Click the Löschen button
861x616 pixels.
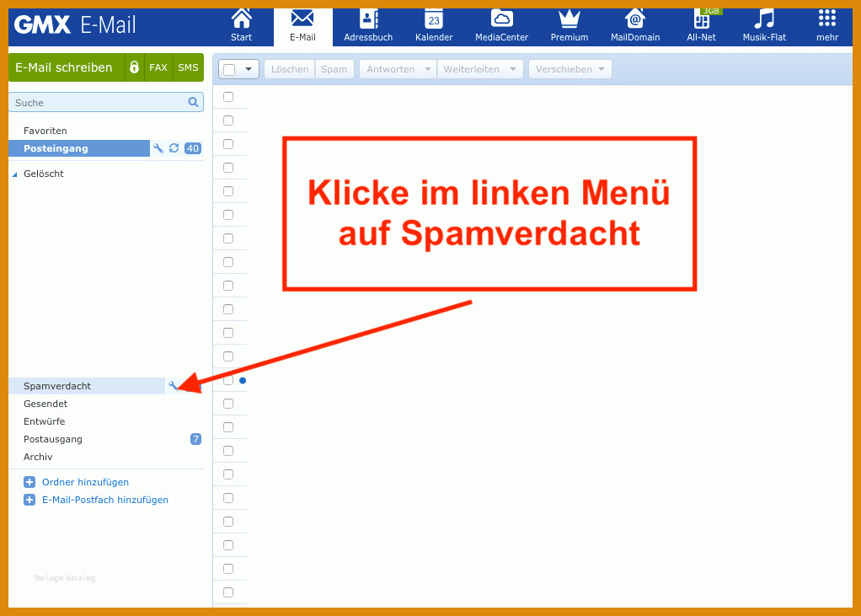(290, 69)
